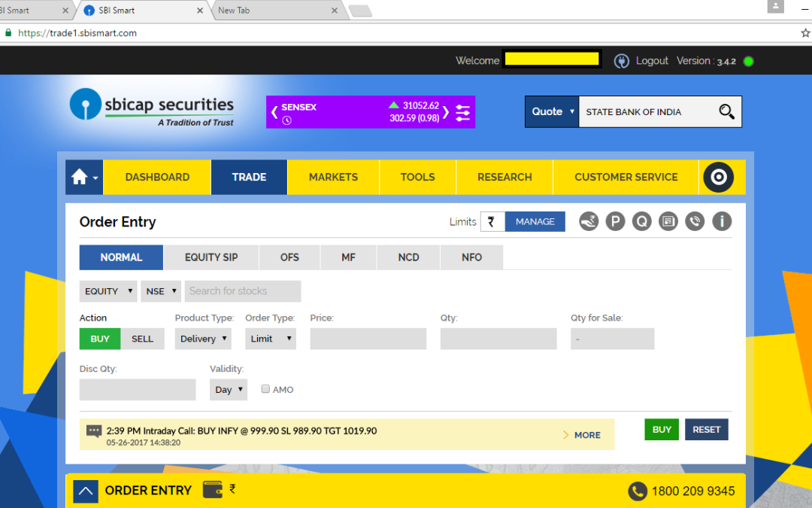This screenshot has width=812, height=508.
Task: Click the green BUY submit button
Action: point(662,430)
